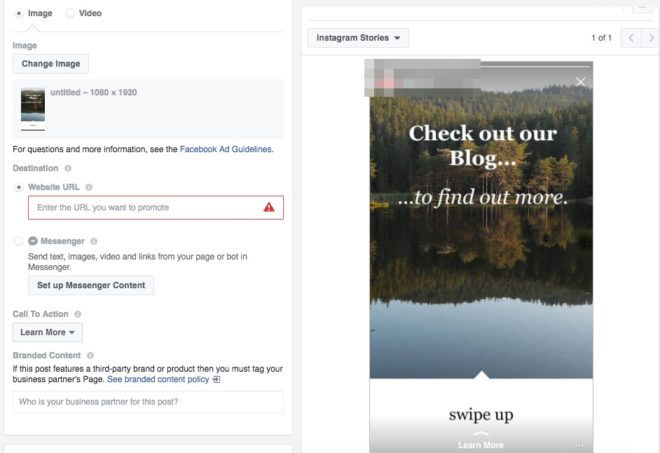Go to the previous ad preview
660x453 pixels.
(631, 38)
